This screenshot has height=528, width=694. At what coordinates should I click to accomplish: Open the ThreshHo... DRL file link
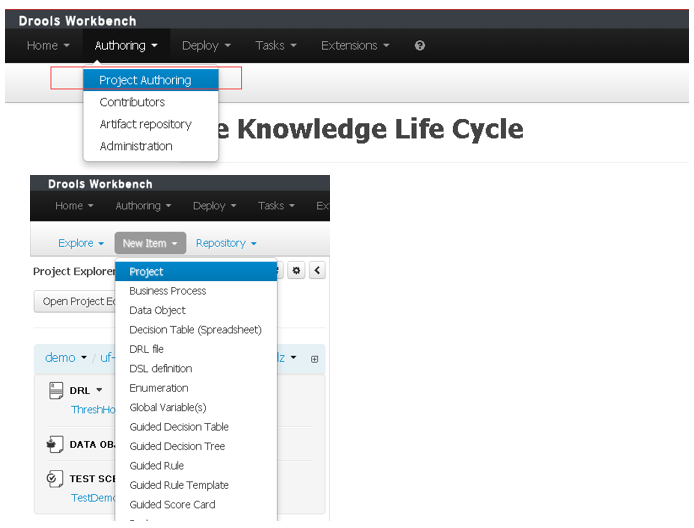[93, 410]
